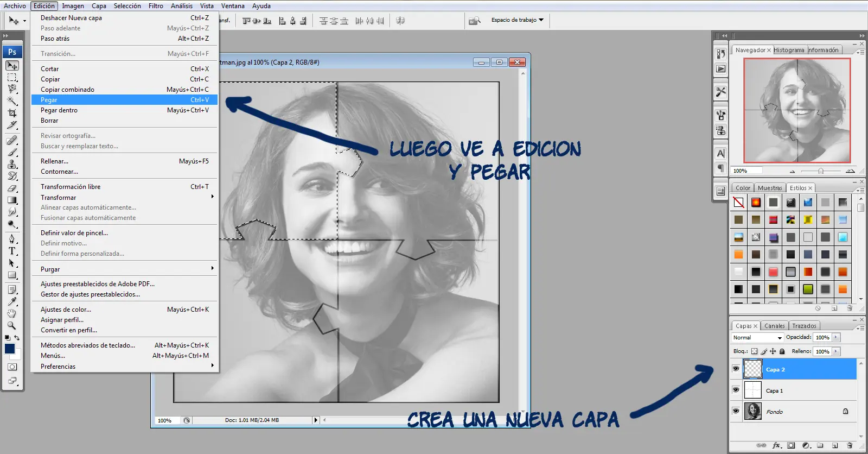
Task: Open the Filtro menu
Action: [x=156, y=5]
